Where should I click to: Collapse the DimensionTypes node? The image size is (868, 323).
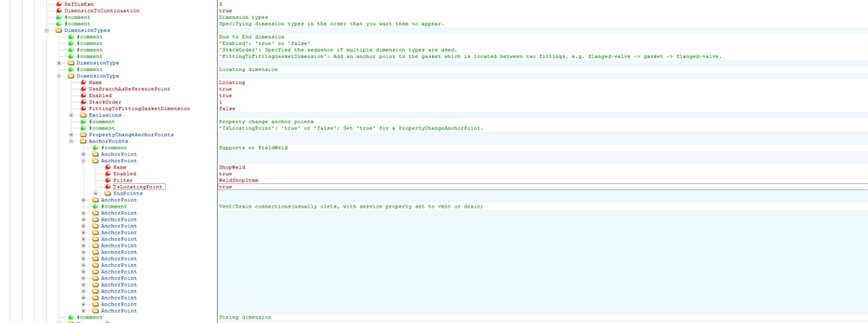[x=47, y=30]
